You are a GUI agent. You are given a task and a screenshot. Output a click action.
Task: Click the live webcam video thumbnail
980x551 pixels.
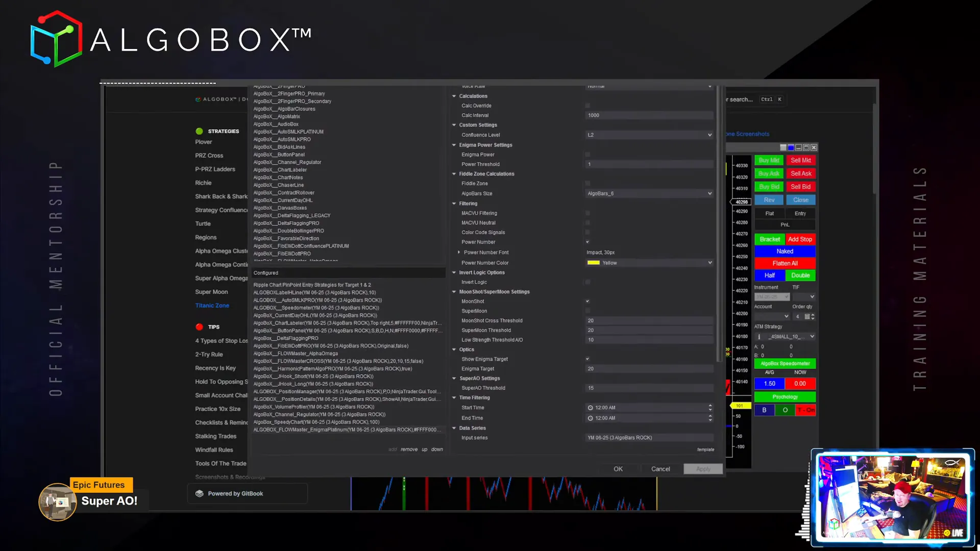click(893, 497)
